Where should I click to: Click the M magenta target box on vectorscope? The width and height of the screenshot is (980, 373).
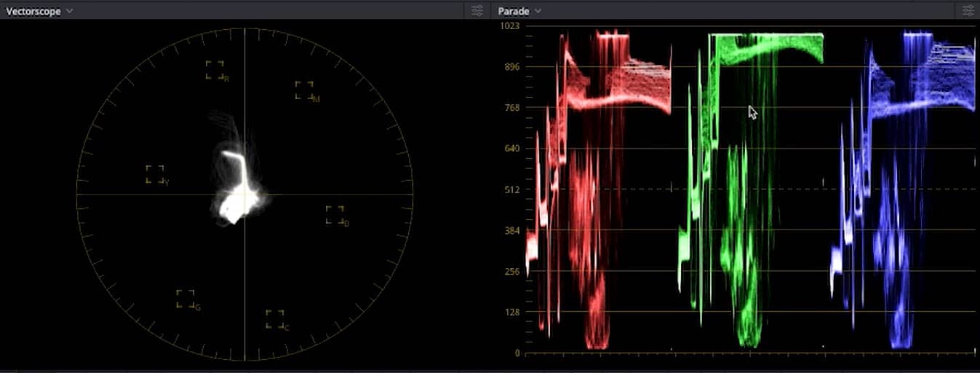click(304, 90)
